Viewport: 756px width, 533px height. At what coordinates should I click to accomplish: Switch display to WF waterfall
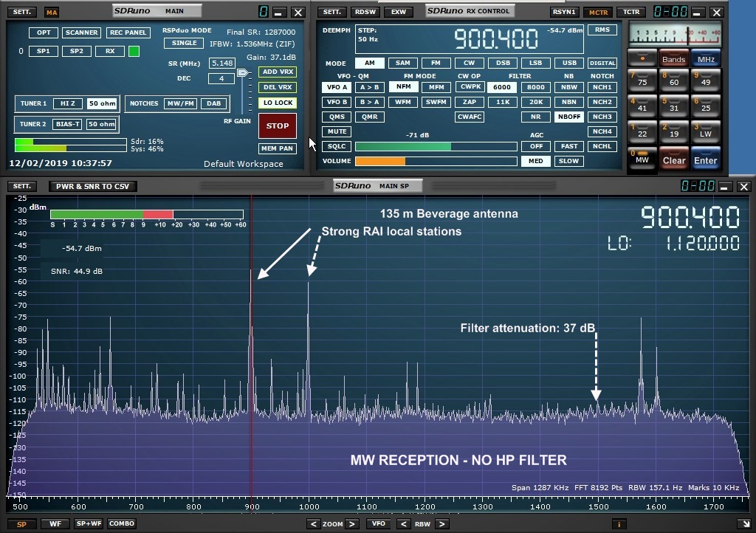click(x=55, y=524)
